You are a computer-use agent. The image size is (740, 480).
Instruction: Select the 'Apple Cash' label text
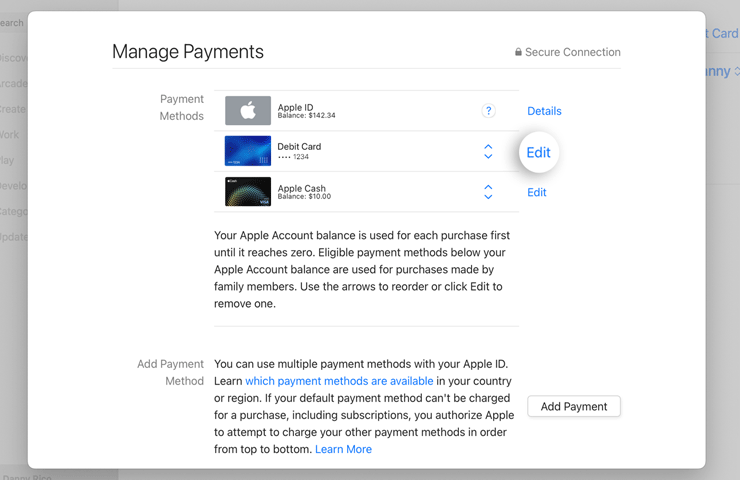[302, 188]
